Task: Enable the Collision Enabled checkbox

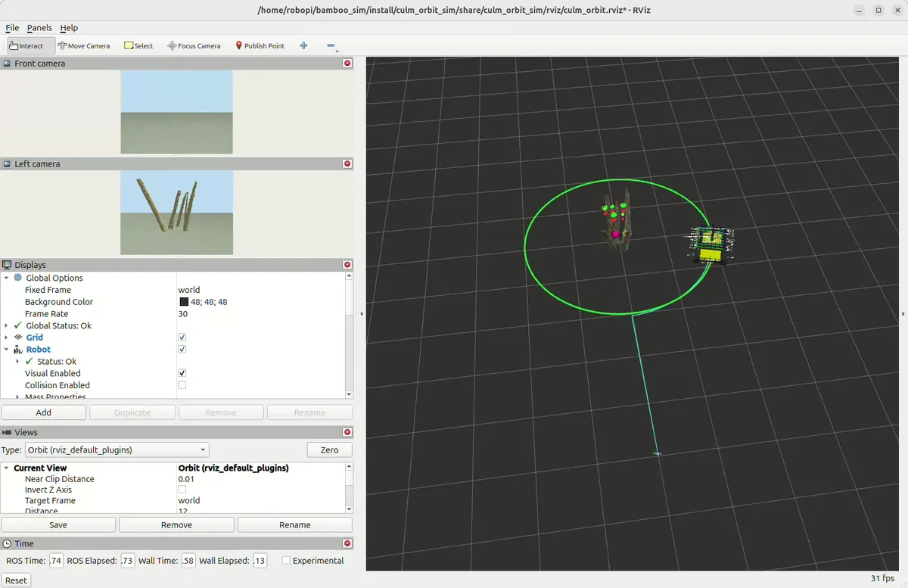Action: tap(182, 385)
